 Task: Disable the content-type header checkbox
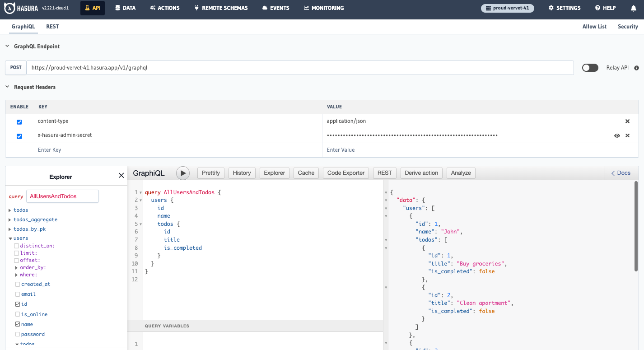click(x=19, y=121)
